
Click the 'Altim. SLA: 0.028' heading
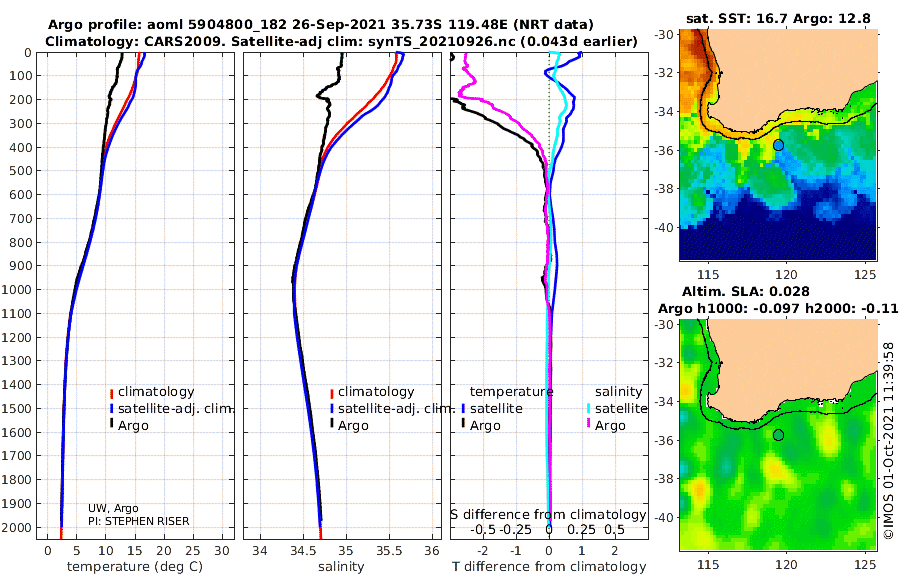coord(746,292)
